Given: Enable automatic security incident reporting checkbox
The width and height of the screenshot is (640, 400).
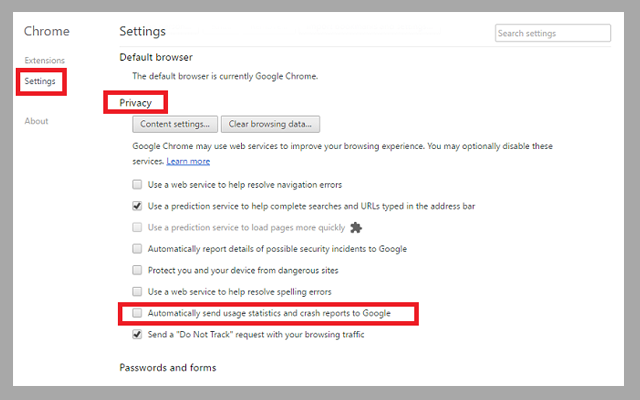Looking at the screenshot, I should pyautogui.click(x=138, y=249).
